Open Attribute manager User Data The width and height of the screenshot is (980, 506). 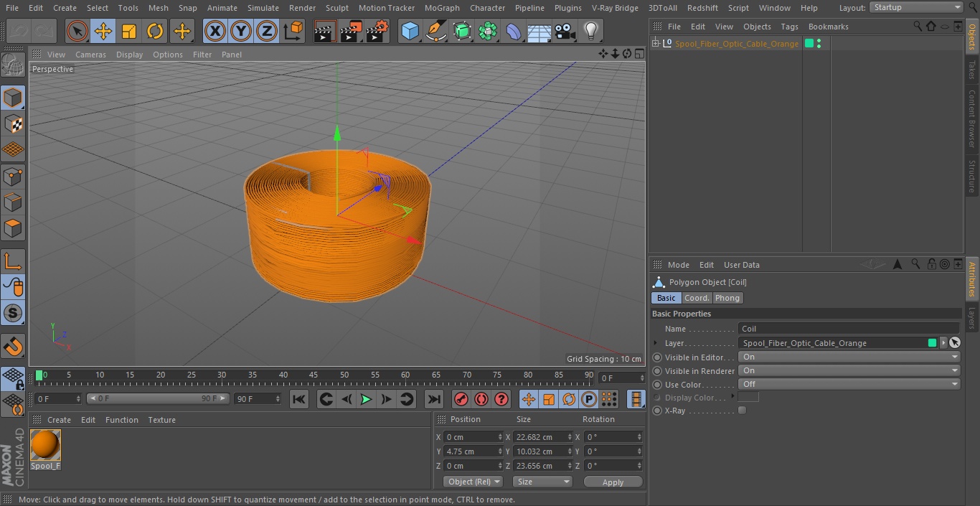(741, 265)
